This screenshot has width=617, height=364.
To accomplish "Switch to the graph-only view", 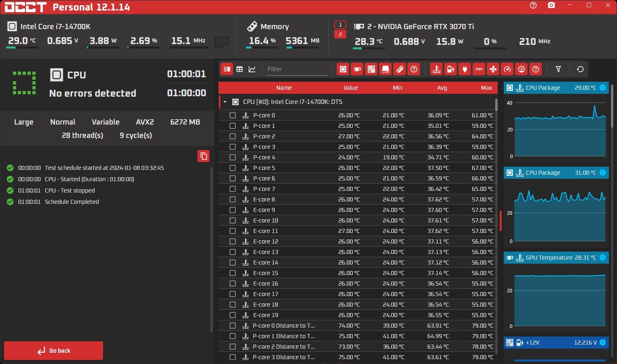I will point(252,69).
